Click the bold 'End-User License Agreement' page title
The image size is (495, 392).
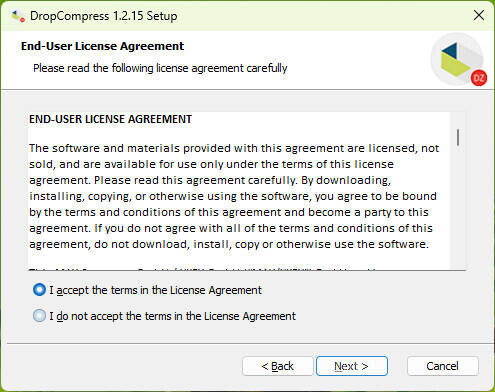click(102, 46)
